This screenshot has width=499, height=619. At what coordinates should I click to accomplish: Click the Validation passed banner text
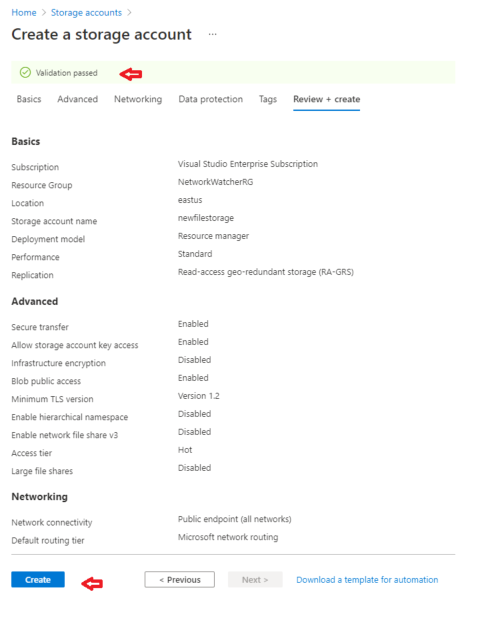click(x=66, y=73)
